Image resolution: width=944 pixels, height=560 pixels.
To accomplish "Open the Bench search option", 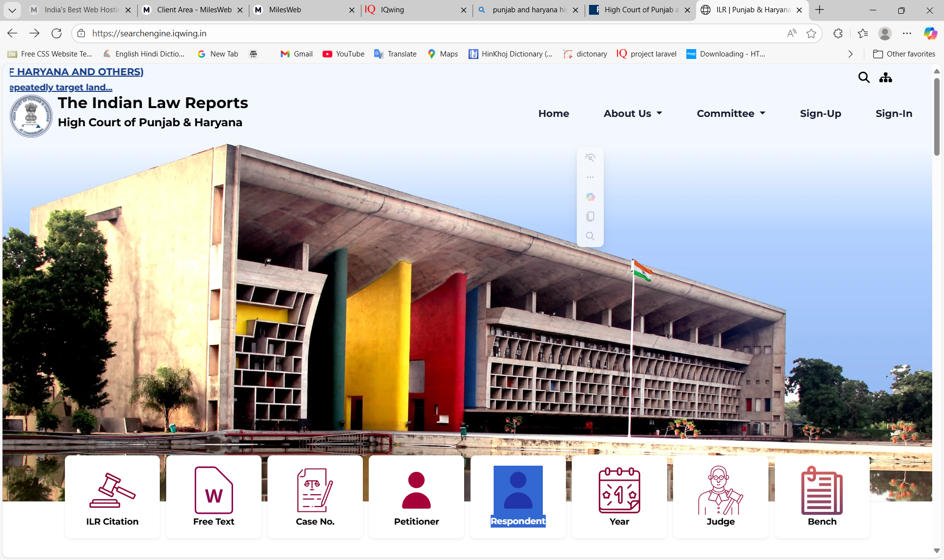I will tap(821, 497).
